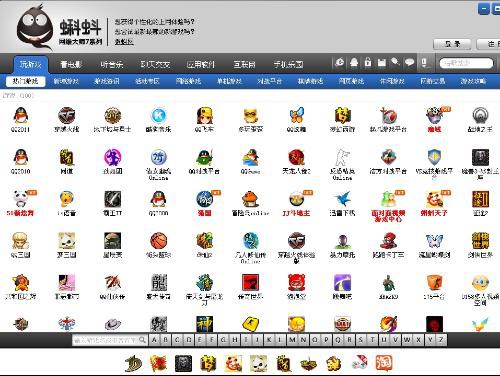Open the 应用软件 tab
Viewport: 500px width, 376px height.
pos(200,64)
